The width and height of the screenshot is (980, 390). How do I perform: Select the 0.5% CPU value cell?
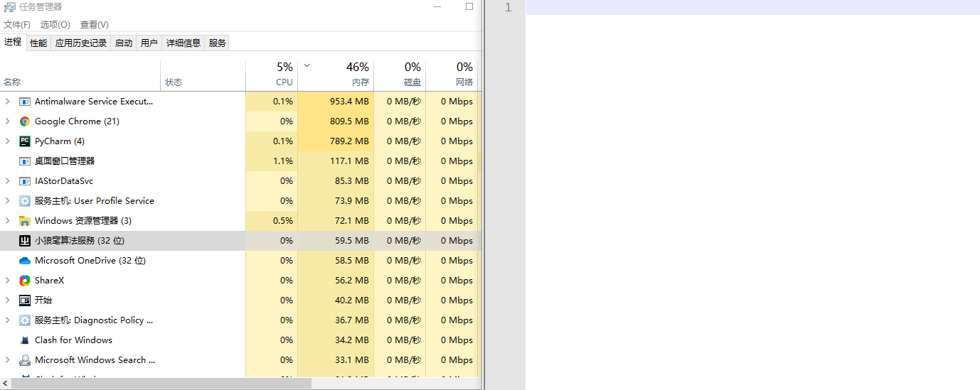point(272,221)
